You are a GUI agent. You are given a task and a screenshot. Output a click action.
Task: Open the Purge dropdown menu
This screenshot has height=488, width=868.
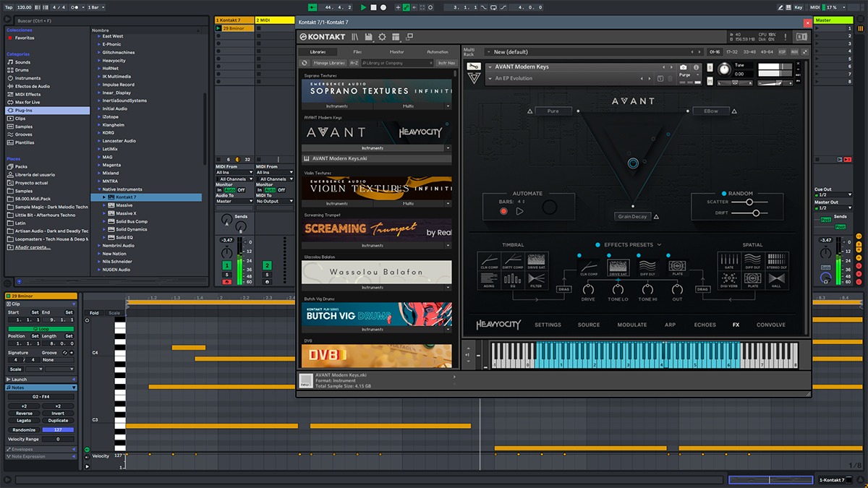(689, 74)
